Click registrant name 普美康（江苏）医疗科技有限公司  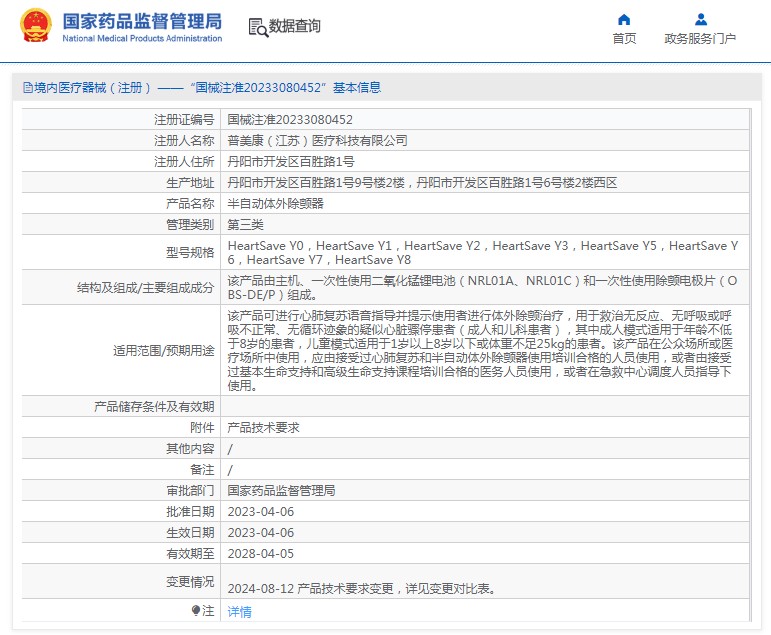click(x=317, y=140)
